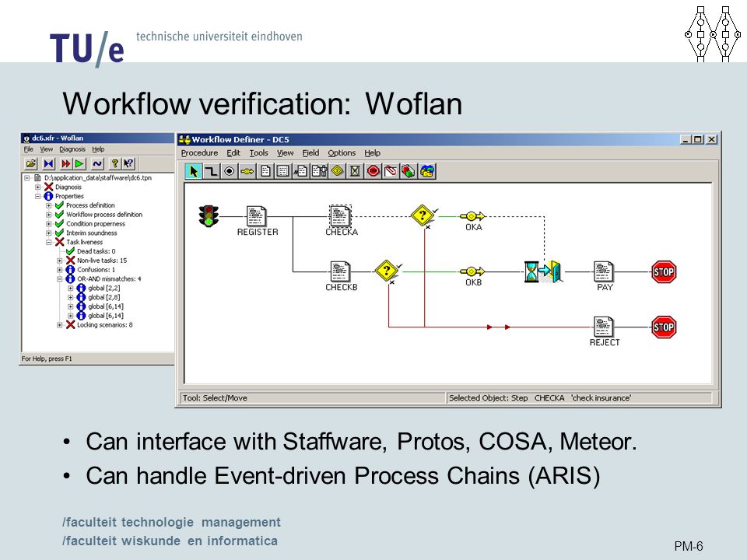Screen dimensions: 747x560
Task: Collapse the dc6.tpn root node
Action: pyautogui.click(x=27, y=177)
